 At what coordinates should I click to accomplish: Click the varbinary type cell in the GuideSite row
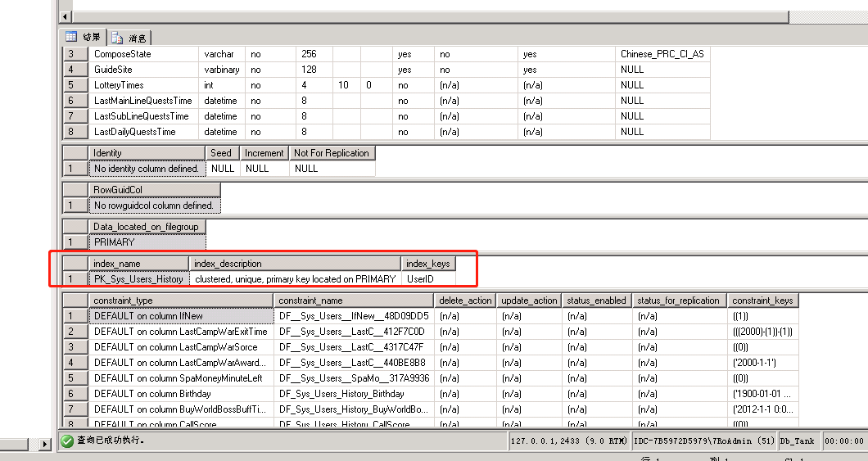pos(221,70)
